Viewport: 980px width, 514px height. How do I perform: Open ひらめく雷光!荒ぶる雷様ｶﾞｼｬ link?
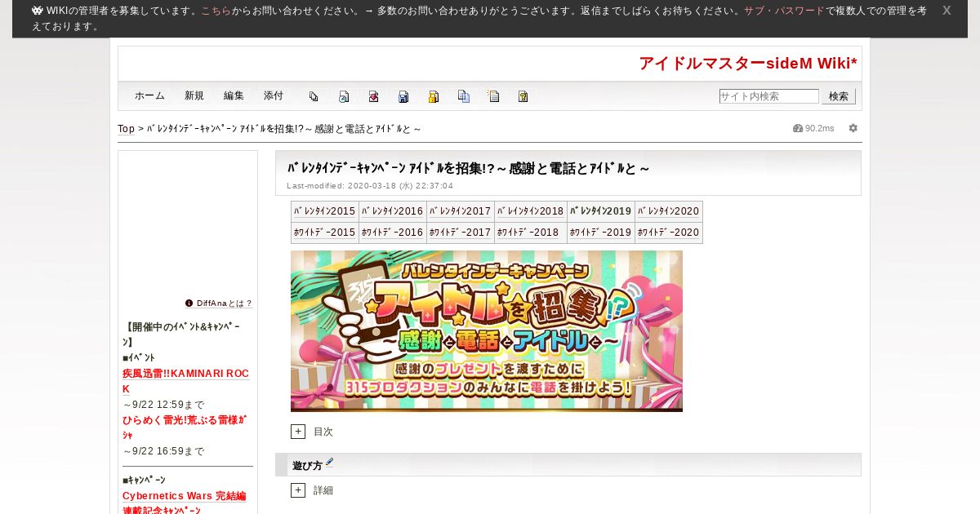point(185,428)
